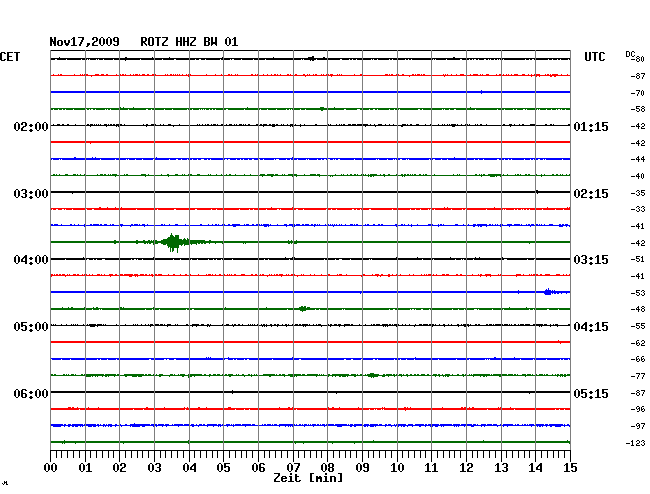This screenshot has width=650, height=494.
Task: Select the 04:00 CET time label
Action: click(x=31, y=260)
